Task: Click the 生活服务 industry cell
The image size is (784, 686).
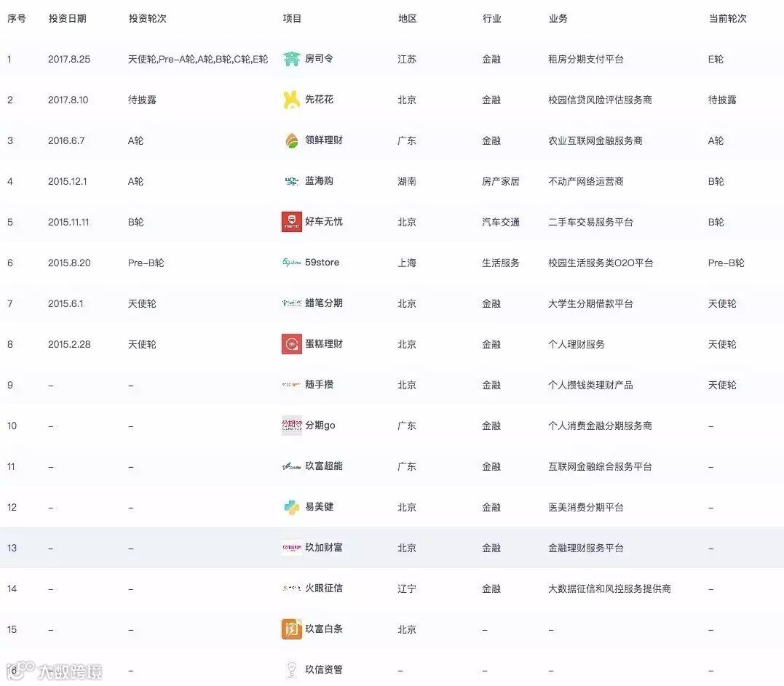Action: click(x=501, y=263)
